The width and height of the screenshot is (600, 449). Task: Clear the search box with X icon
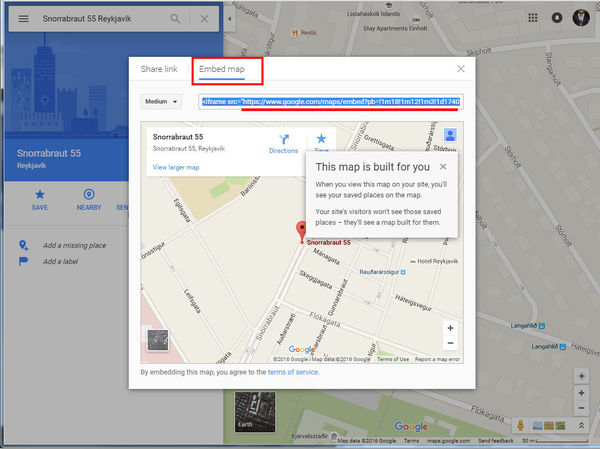tap(204, 19)
